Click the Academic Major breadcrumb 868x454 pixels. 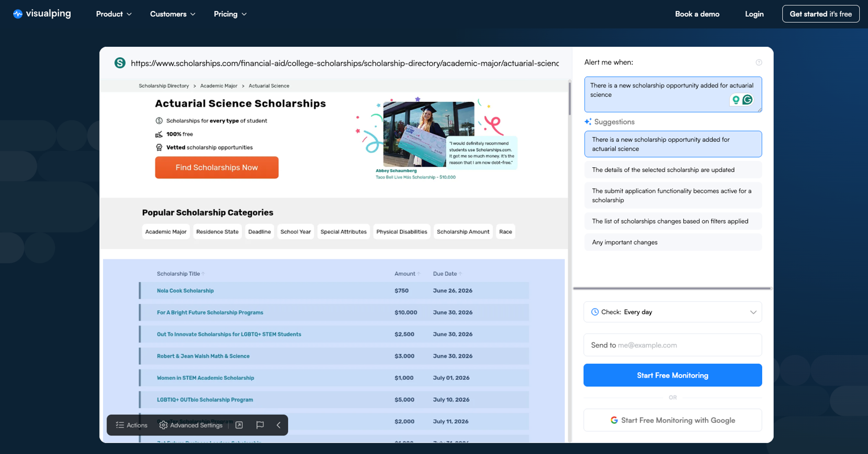[219, 86]
